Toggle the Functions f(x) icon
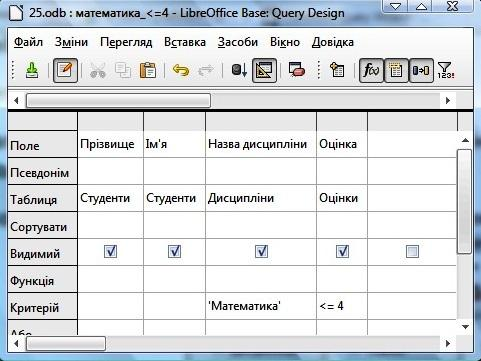Image resolution: width=481 pixels, height=361 pixels. pos(371,70)
